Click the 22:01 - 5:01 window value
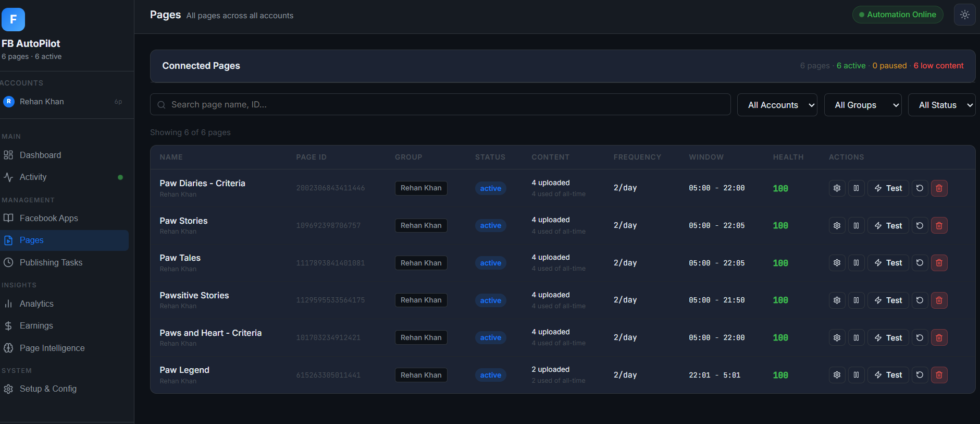Viewport: 980px width, 424px height. 714,375
